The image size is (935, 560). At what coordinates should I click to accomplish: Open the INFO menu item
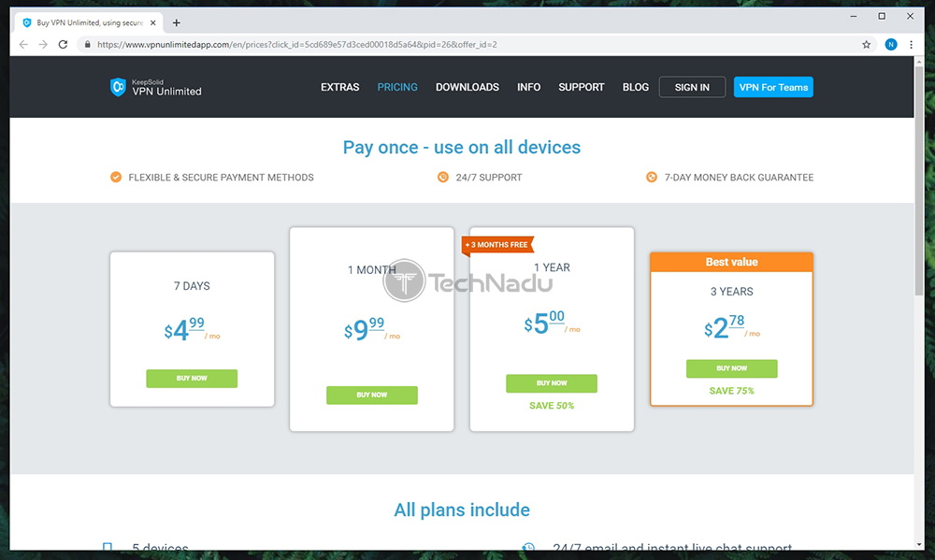(x=529, y=87)
